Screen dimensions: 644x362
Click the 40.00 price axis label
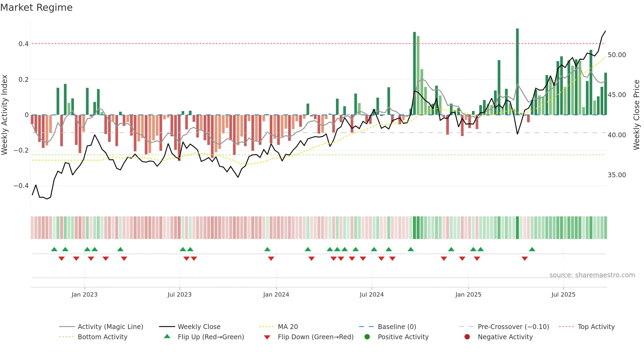click(617, 135)
